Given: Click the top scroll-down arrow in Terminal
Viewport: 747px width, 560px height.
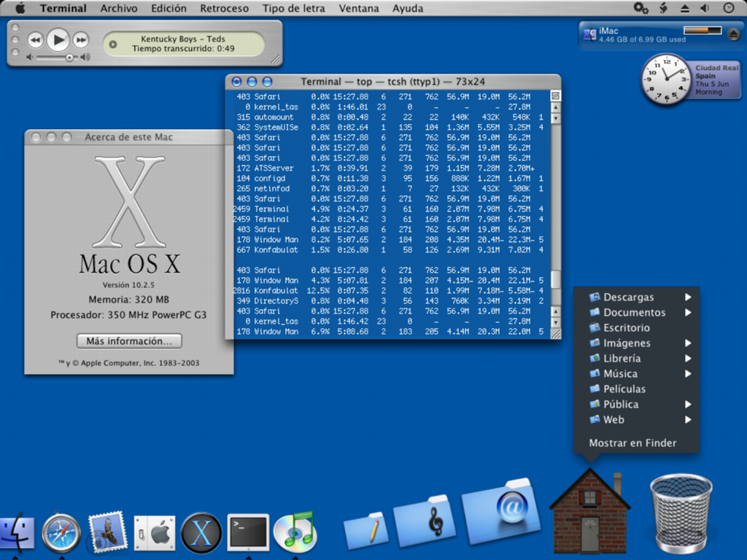Looking at the screenshot, I should tap(555, 117).
